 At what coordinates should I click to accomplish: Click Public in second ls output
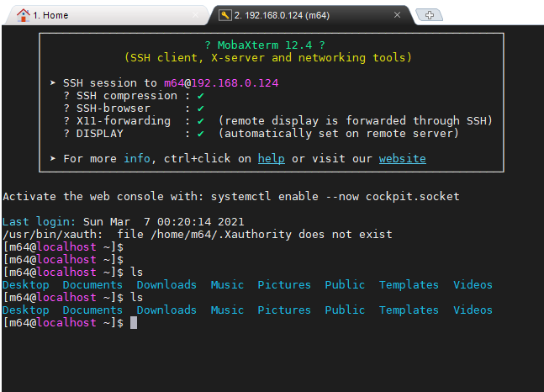pyautogui.click(x=345, y=310)
